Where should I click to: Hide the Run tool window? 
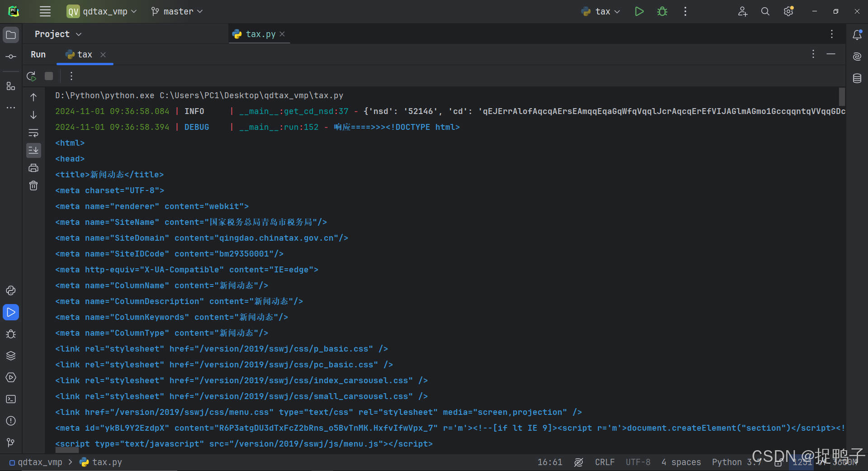pyautogui.click(x=831, y=54)
